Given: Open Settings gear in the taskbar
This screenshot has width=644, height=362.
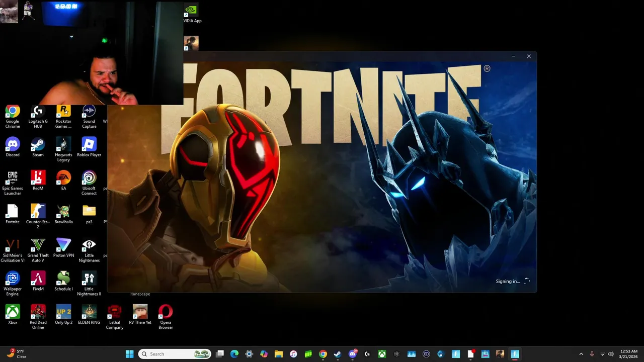Looking at the screenshot, I should 249,354.
